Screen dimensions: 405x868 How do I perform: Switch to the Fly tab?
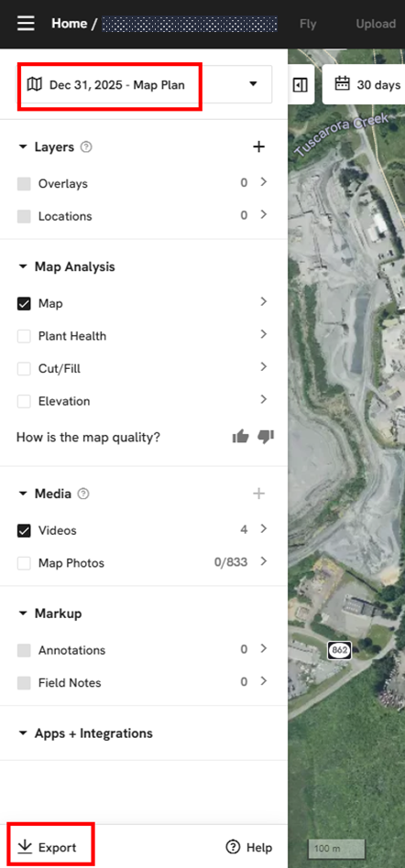tap(308, 24)
